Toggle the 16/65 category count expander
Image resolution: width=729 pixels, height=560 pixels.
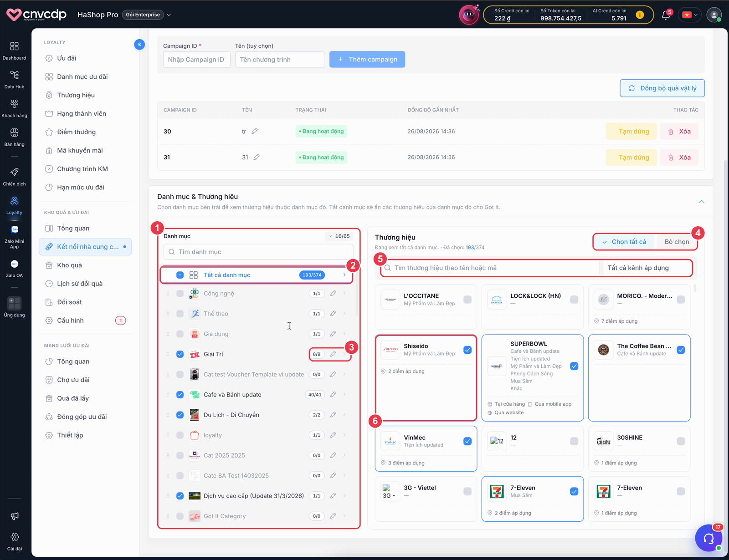[x=339, y=236]
